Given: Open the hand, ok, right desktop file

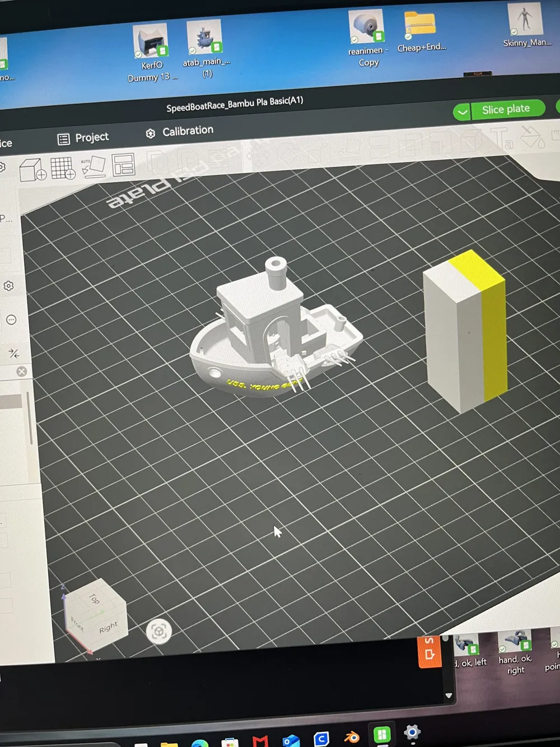Looking at the screenshot, I should 515,652.
